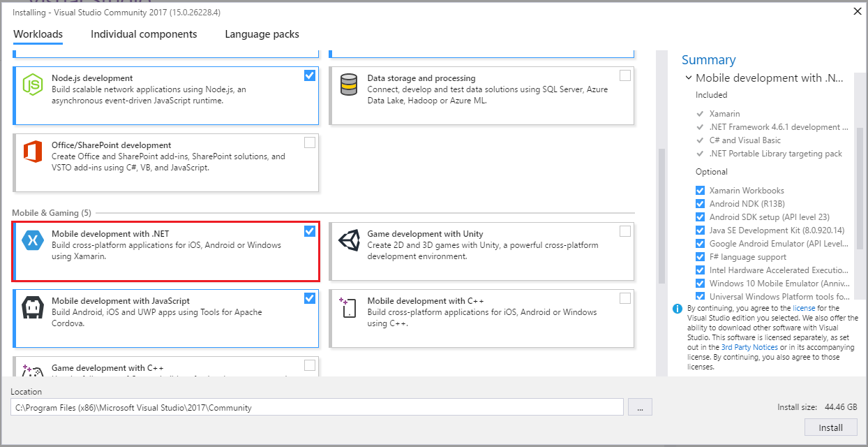Click the Cordova Mobile development with JavaScript icon
868x447 pixels.
coord(33,307)
